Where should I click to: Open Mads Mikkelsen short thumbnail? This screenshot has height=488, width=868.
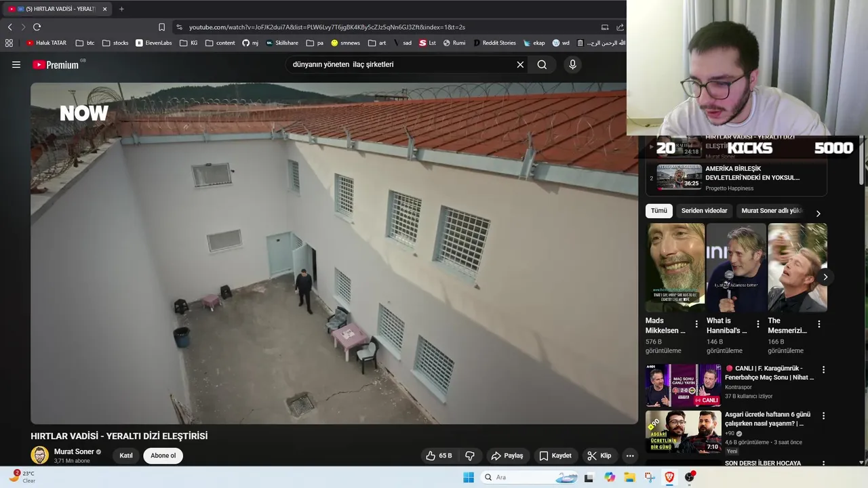click(x=675, y=268)
